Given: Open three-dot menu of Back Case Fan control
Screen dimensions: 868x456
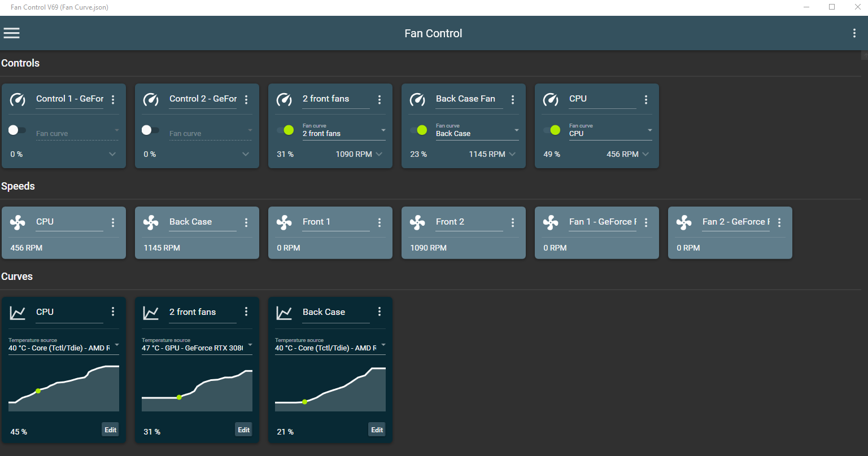Looking at the screenshot, I should coord(513,100).
